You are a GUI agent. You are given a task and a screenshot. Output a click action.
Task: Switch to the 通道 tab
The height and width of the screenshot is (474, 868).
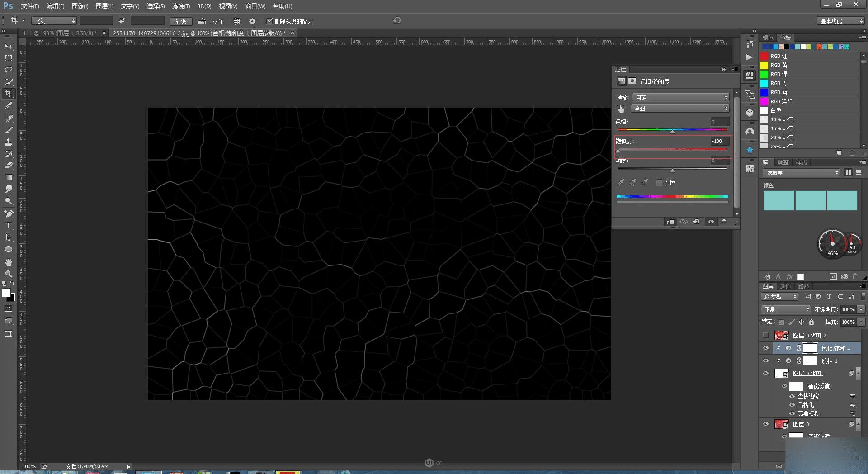pos(785,286)
